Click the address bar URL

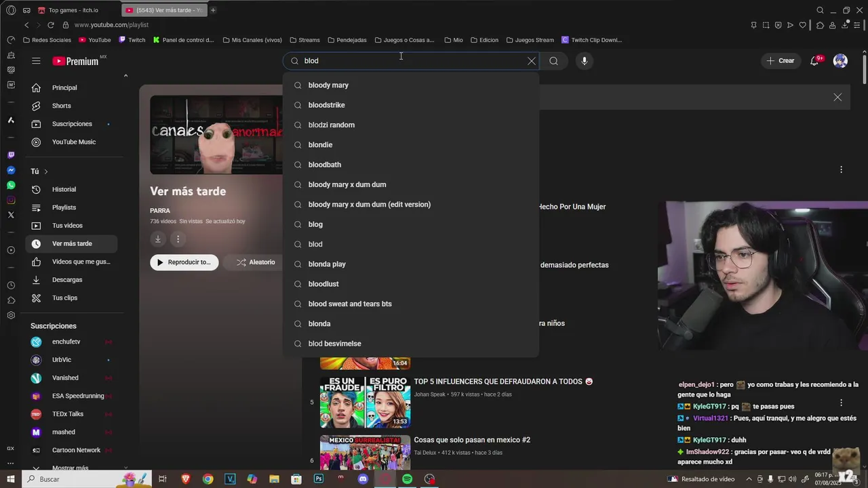click(111, 25)
